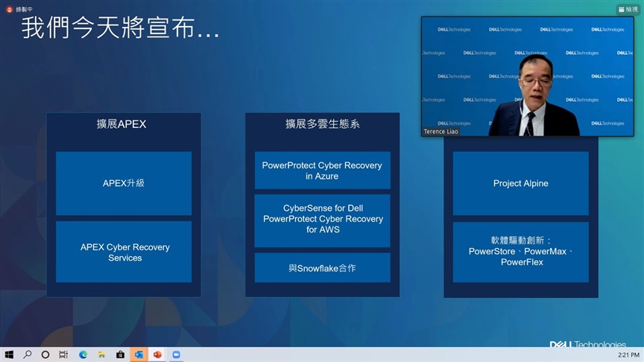Click the 擴展APEX column heading

point(121,124)
